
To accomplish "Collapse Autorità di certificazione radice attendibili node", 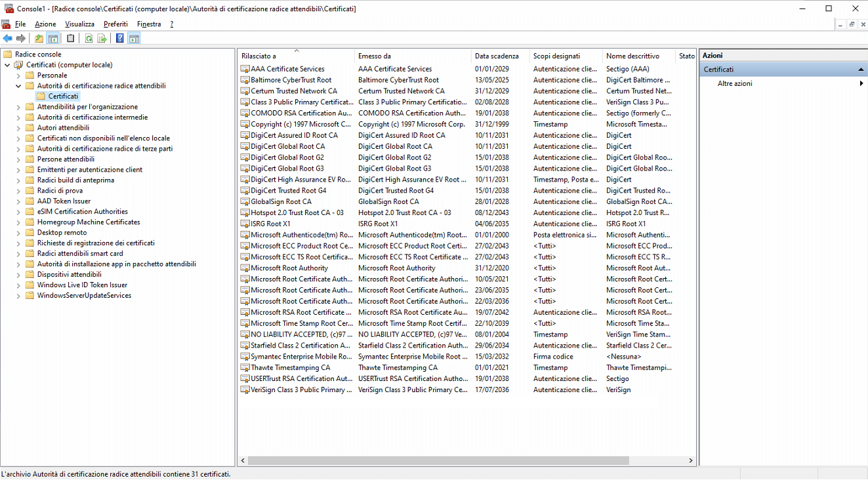I will [x=18, y=86].
